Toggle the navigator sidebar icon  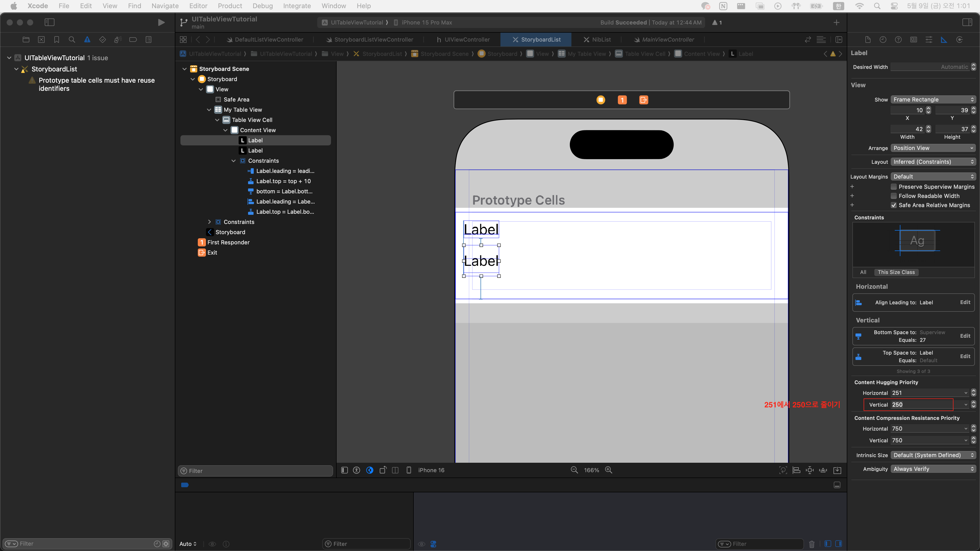[50, 22]
